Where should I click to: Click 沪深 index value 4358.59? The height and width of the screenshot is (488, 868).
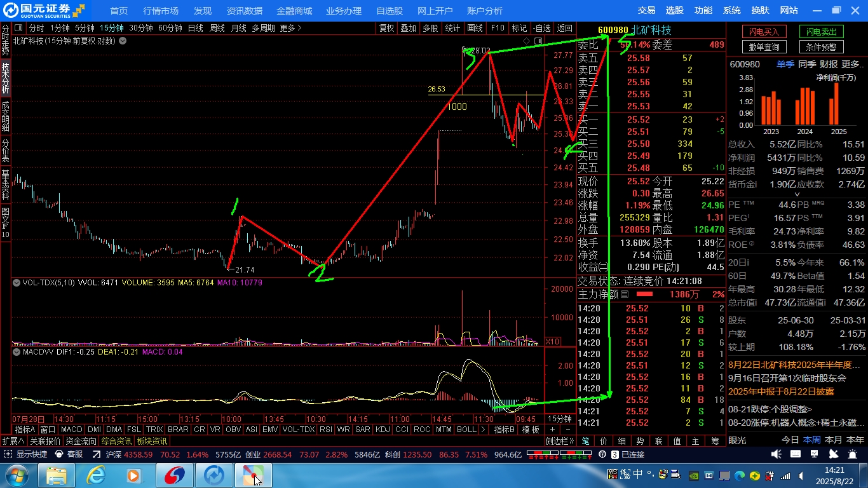(x=139, y=454)
